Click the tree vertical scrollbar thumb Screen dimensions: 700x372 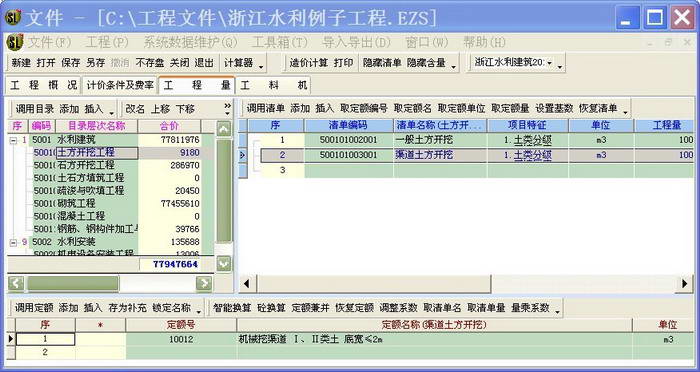point(224,191)
